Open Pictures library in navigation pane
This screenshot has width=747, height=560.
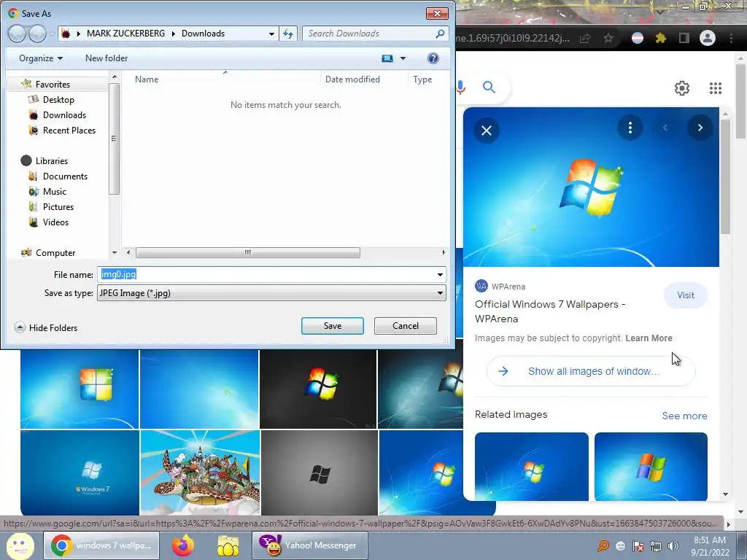[x=58, y=206]
